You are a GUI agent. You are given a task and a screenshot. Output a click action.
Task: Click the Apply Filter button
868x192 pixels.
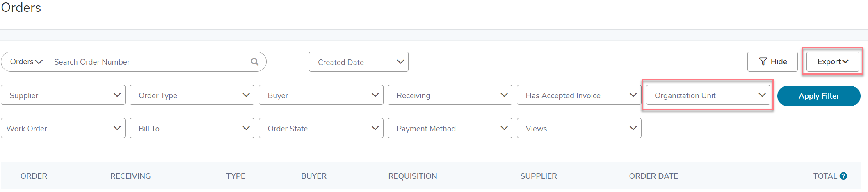pos(819,96)
